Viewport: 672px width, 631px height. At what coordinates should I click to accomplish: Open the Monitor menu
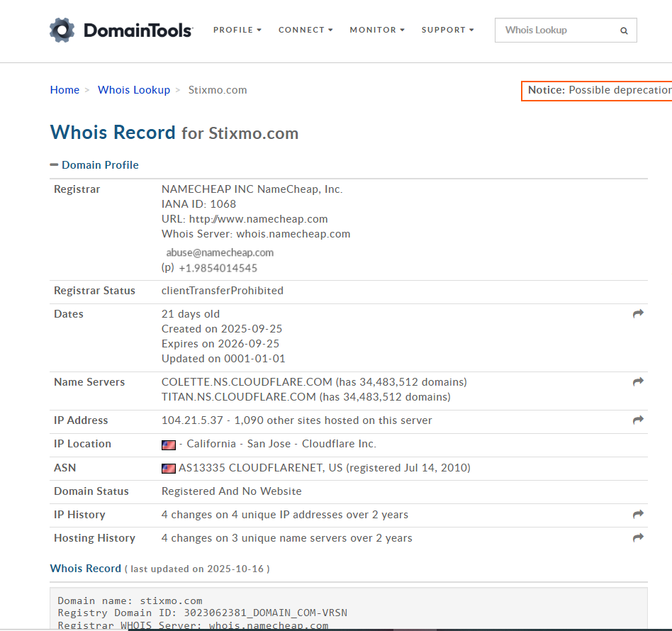377,30
